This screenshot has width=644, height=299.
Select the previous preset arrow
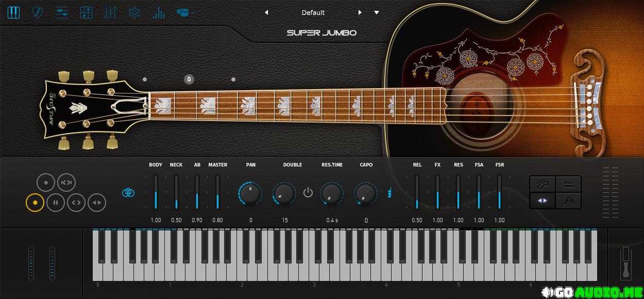pyautogui.click(x=266, y=12)
